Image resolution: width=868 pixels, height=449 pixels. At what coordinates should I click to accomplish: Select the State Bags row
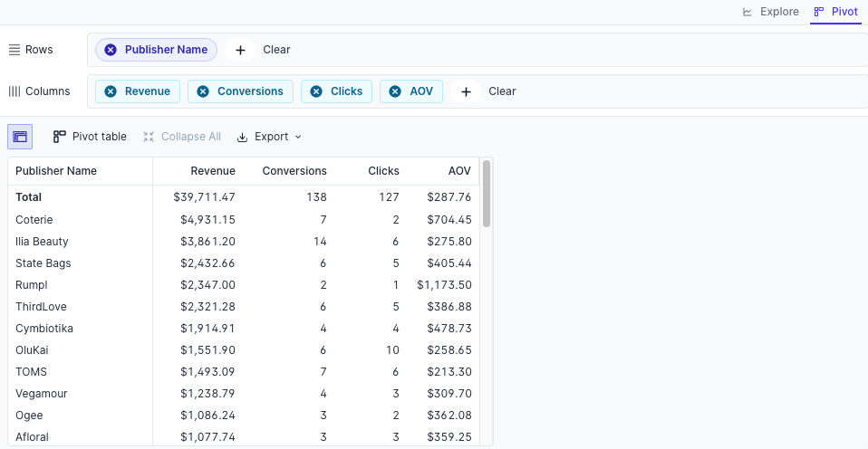coord(244,263)
